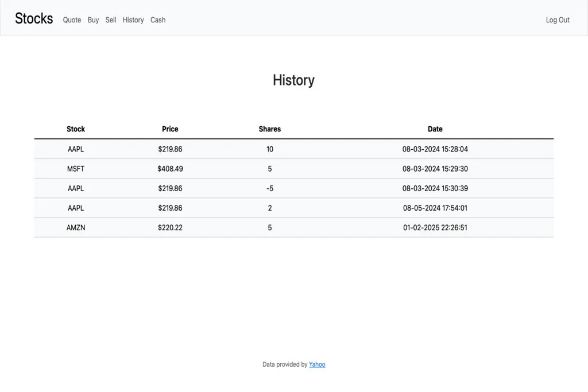588x392 pixels.
Task: Click the Stocks brand logo
Action: coord(34,18)
